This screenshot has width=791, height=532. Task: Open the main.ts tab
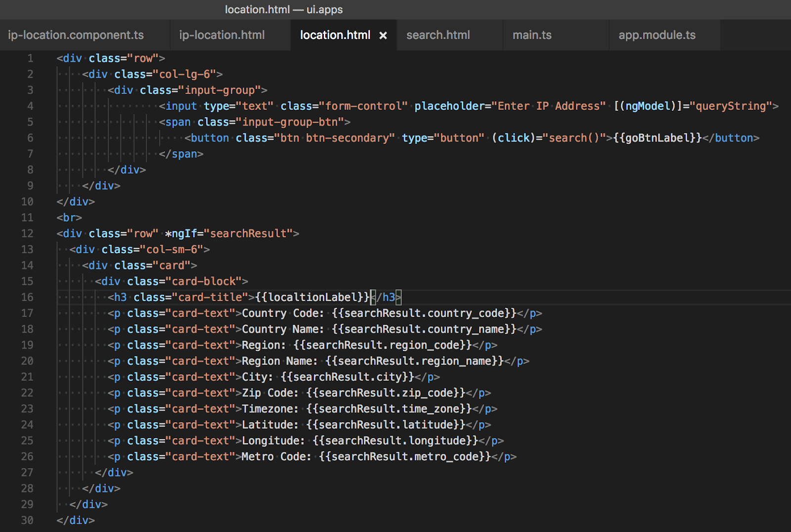[531, 35]
